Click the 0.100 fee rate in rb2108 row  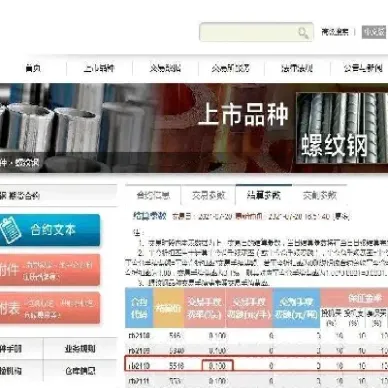pyautogui.click(x=217, y=336)
